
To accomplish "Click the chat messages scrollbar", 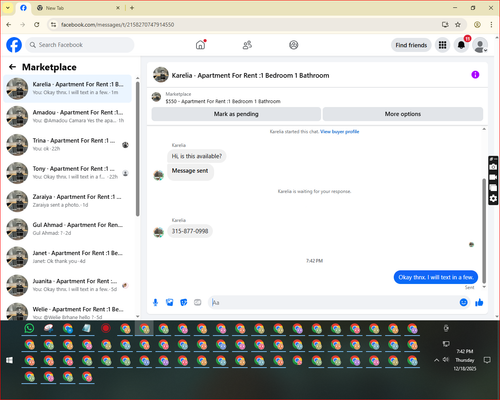I will pos(484,230).
